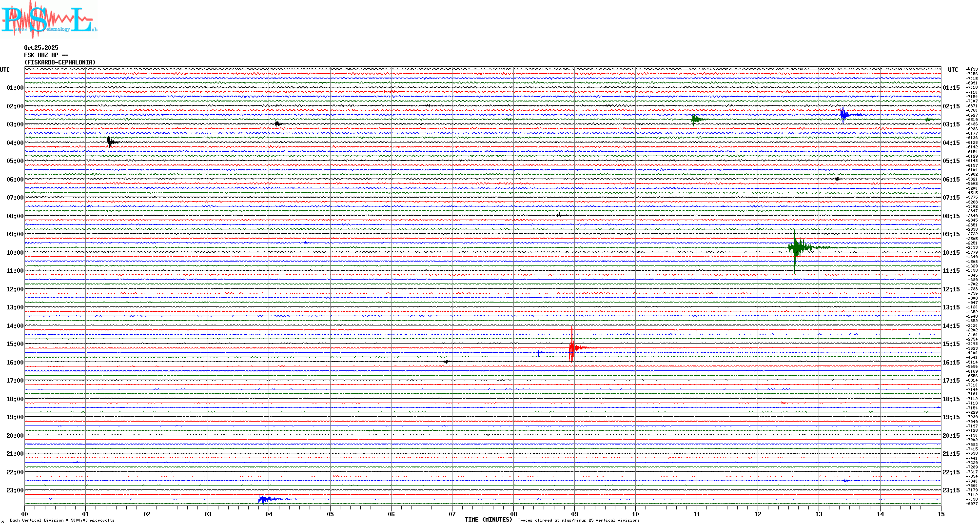
Task: Click the small black event on the 16:00 trace
Action: pos(447,362)
